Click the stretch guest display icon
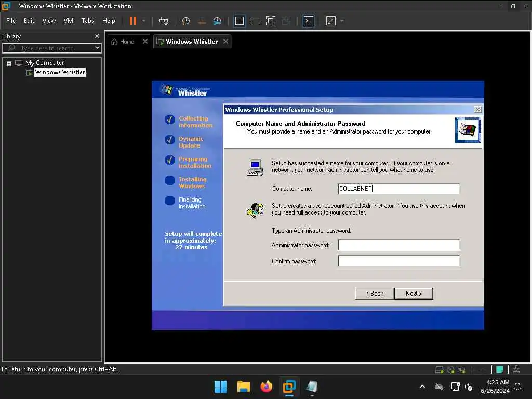Viewport: 532px width, 399px height. 331,21
